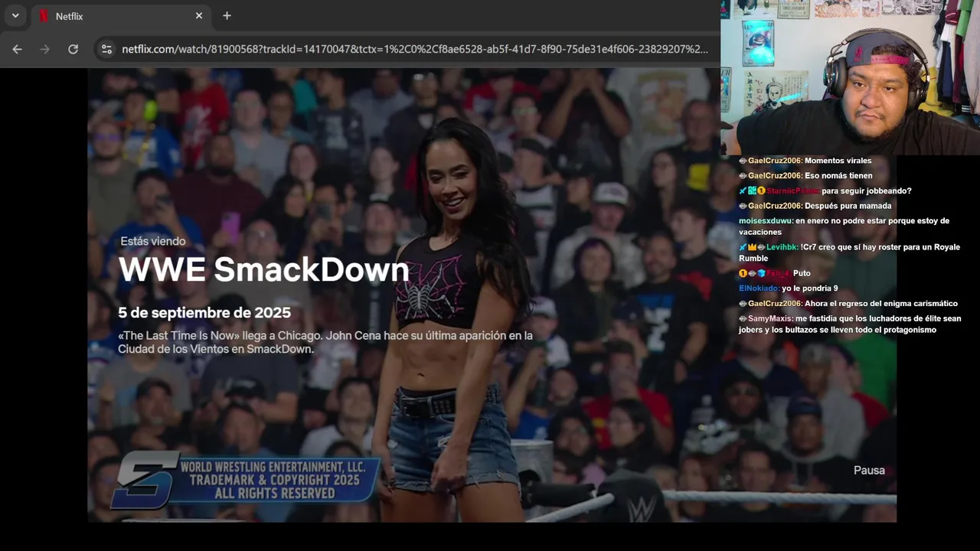The height and width of the screenshot is (551, 980).
Task: Open the tab search dropdown arrow
Action: pyautogui.click(x=15, y=15)
